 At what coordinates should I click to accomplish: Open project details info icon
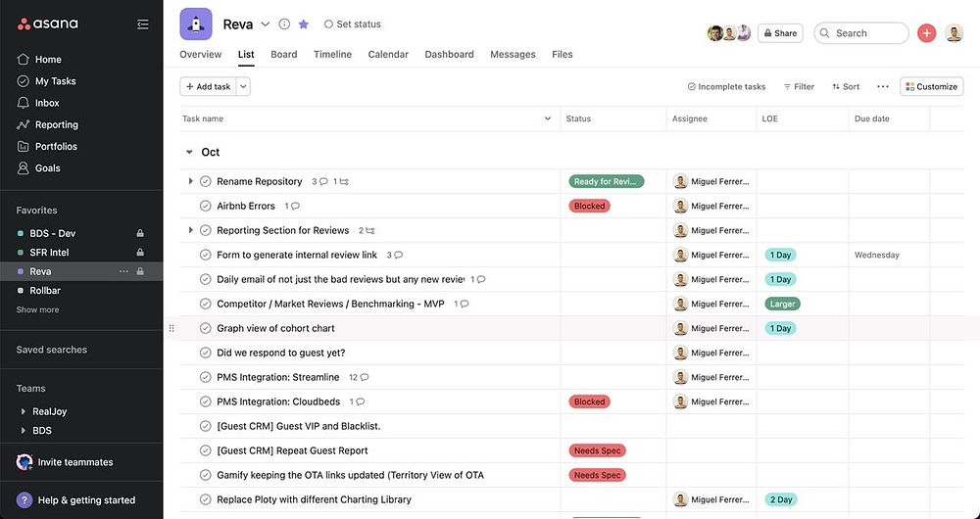(x=284, y=24)
